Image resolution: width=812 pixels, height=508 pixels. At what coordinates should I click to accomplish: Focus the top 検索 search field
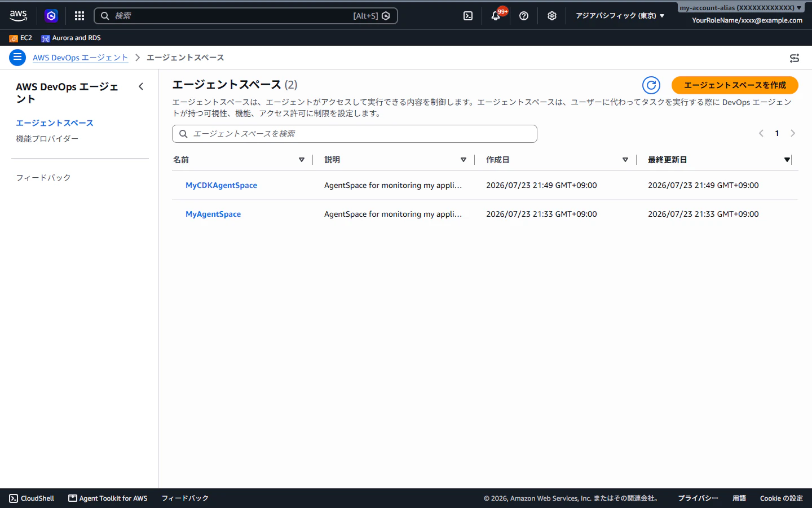click(x=246, y=16)
